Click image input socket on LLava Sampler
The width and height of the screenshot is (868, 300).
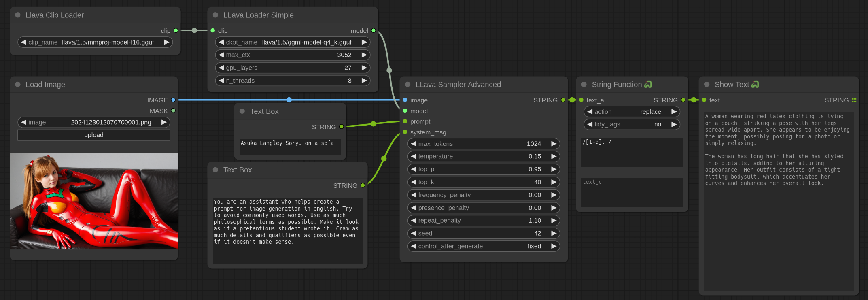tap(405, 100)
